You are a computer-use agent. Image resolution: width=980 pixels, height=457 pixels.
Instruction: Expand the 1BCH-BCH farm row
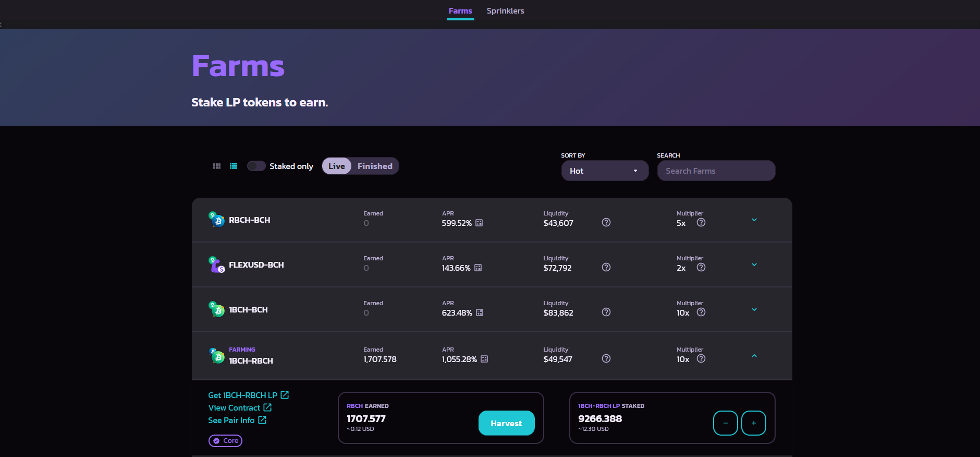click(754, 309)
